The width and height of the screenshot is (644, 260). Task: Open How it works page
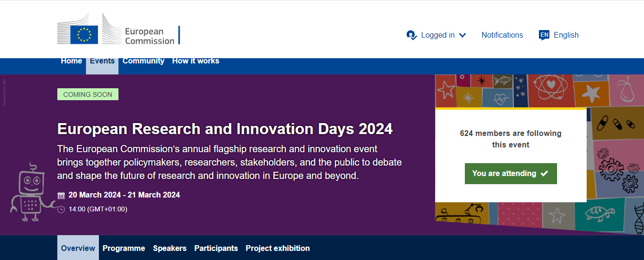point(195,61)
